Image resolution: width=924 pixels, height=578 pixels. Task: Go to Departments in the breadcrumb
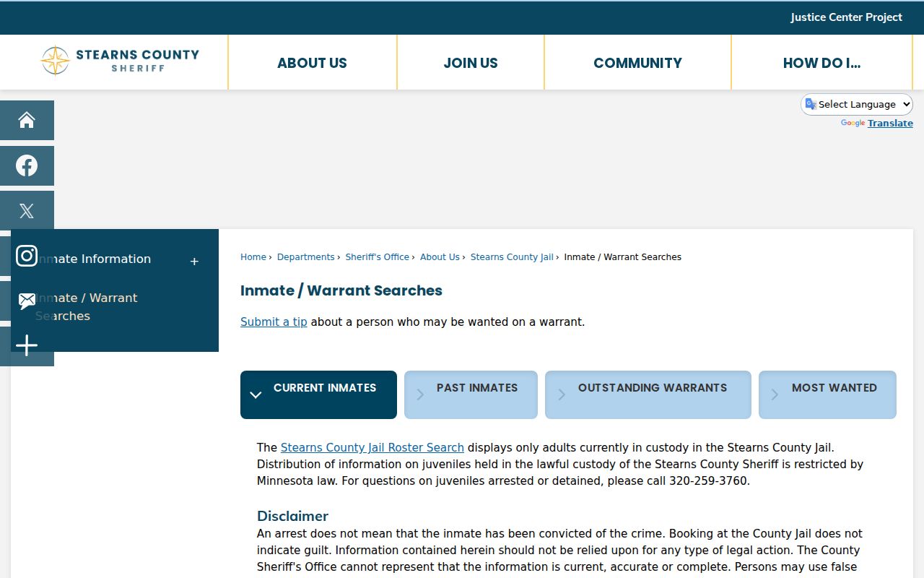(x=306, y=256)
